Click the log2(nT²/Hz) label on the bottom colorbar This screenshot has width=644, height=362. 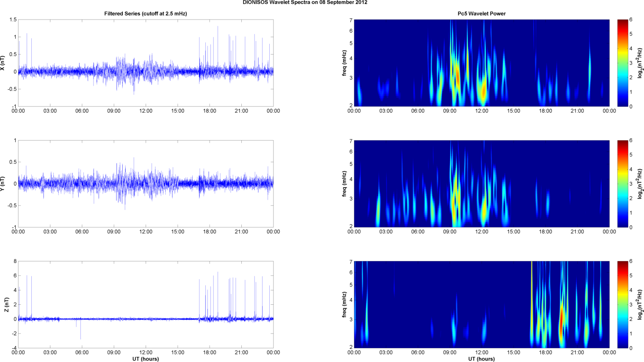tap(640, 305)
